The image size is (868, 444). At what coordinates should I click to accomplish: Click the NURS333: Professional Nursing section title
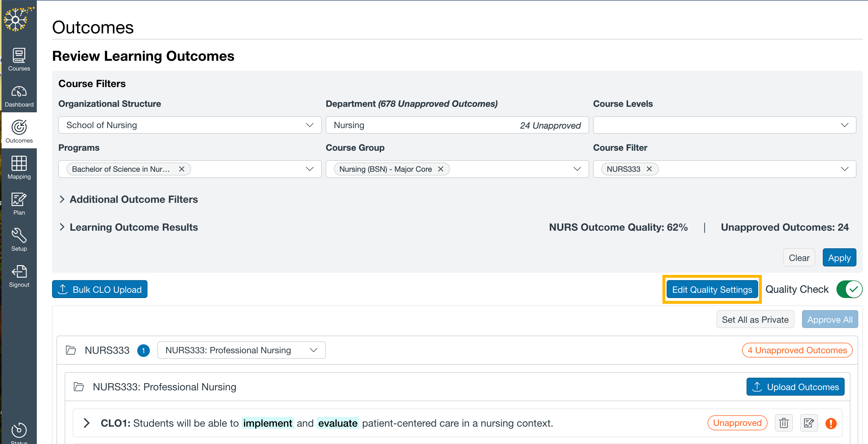pos(165,387)
